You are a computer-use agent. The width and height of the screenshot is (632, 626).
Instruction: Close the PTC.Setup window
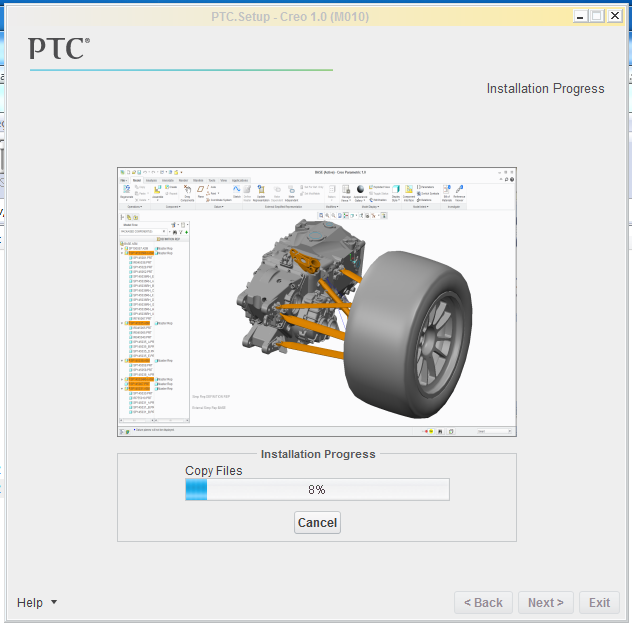[x=615, y=16]
